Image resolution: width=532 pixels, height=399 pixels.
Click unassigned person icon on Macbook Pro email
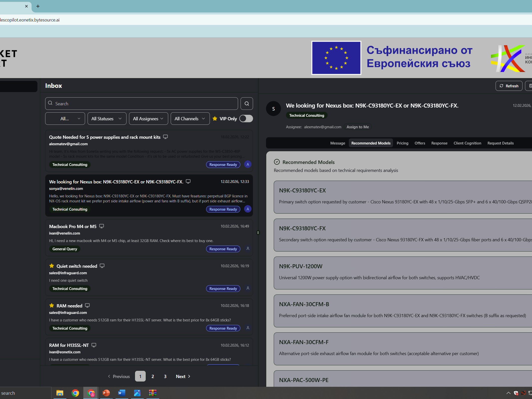click(x=248, y=249)
